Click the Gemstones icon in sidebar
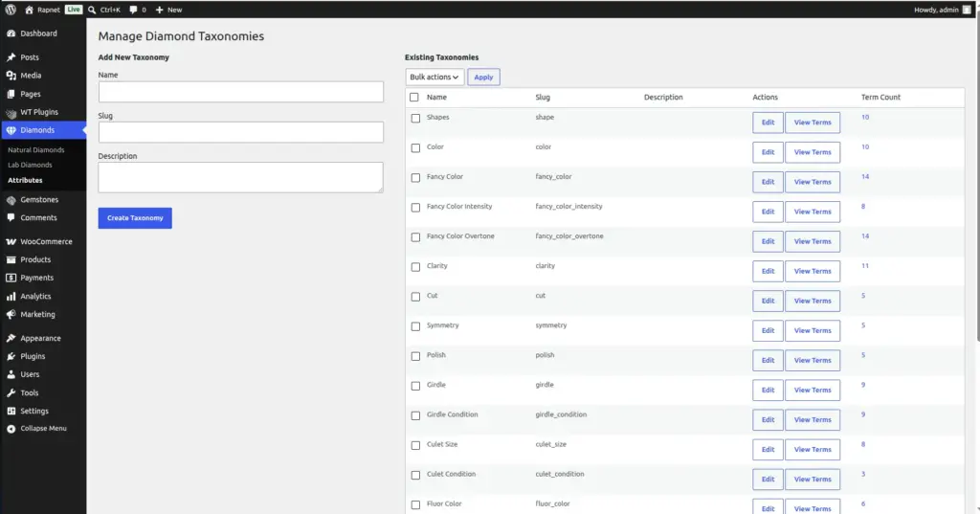The width and height of the screenshot is (980, 514). tap(11, 199)
